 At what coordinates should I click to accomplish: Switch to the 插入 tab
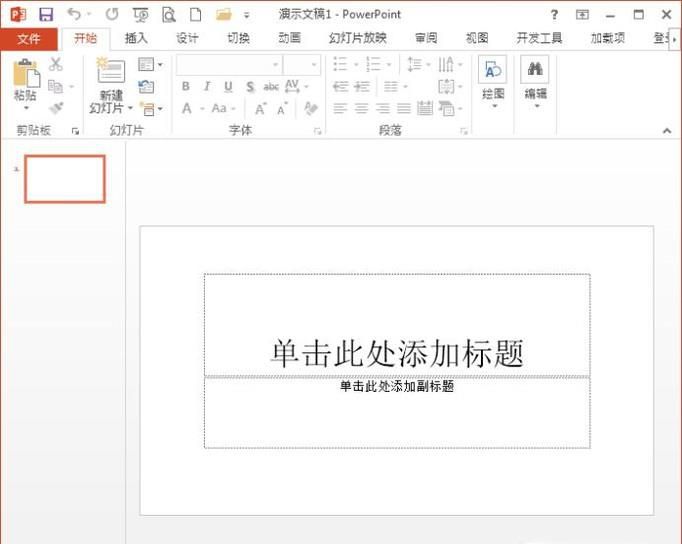tap(136, 38)
